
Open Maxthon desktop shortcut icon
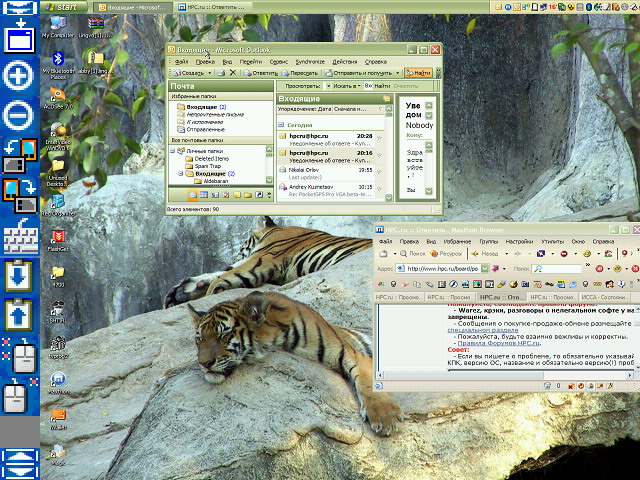[58, 383]
